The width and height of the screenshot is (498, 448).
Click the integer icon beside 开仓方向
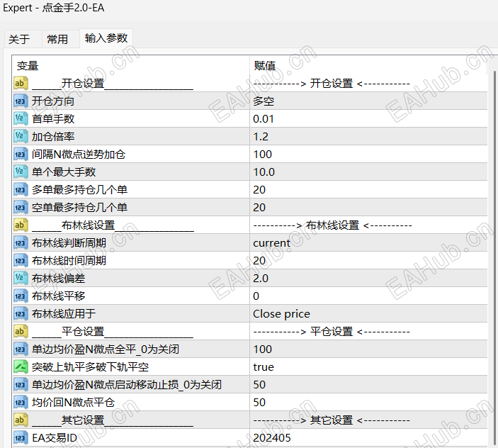(21, 101)
